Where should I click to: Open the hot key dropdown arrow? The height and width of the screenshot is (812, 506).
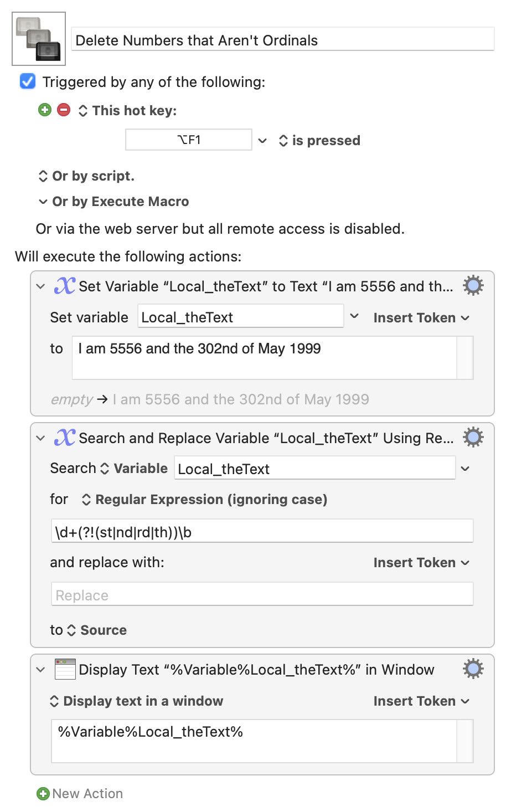click(x=263, y=141)
